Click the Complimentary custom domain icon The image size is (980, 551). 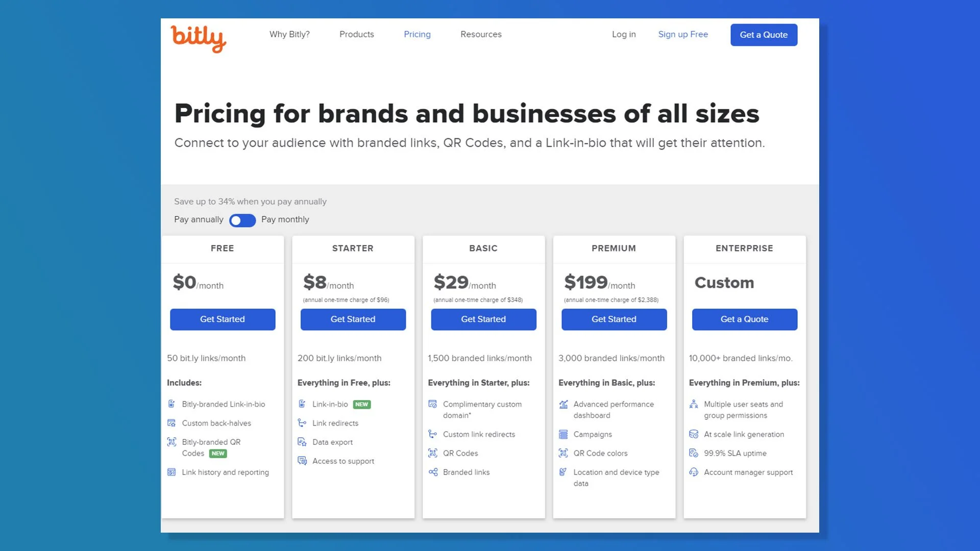(x=433, y=404)
